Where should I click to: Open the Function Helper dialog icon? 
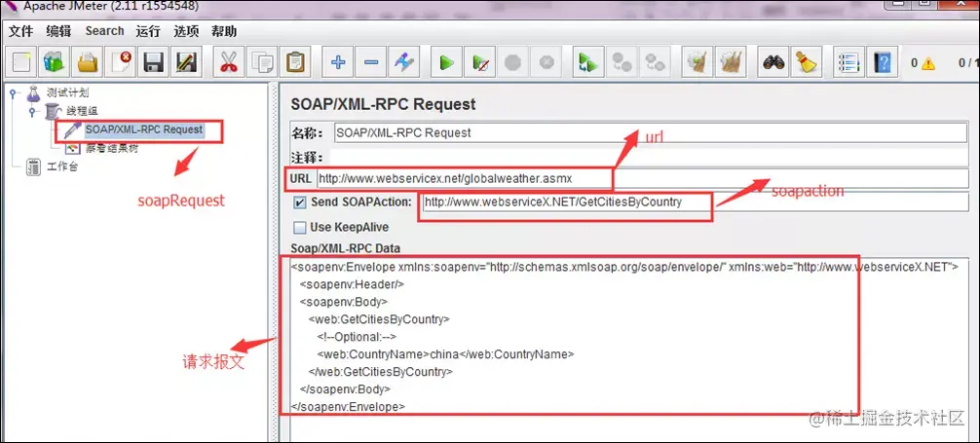coord(848,62)
